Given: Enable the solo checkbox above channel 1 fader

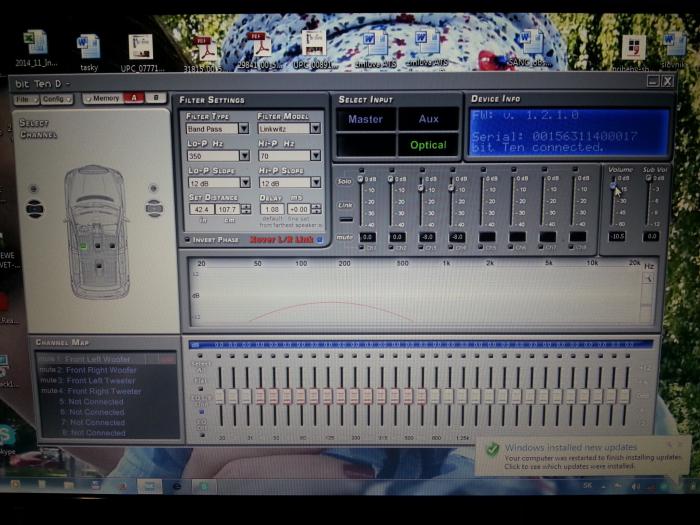Looking at the screenshot, I should pos(361,170).
